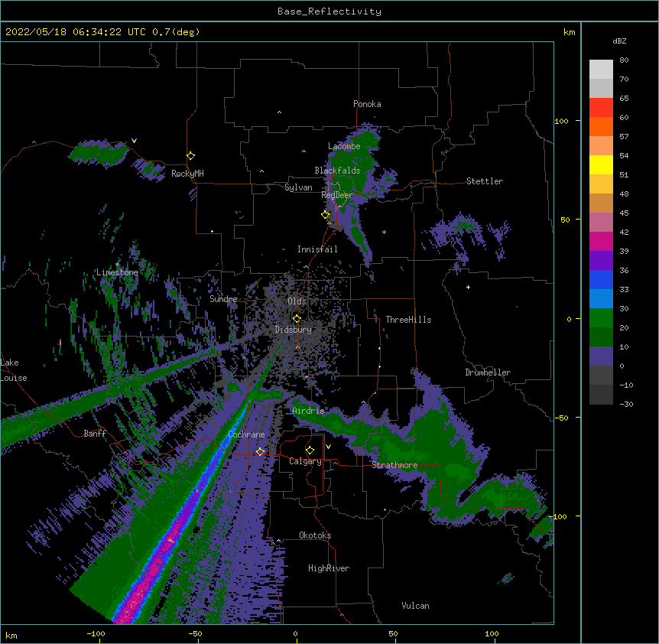Click the Didsbury town label
The height and width of the screenshot is (644, 659).
coord(294,330)
